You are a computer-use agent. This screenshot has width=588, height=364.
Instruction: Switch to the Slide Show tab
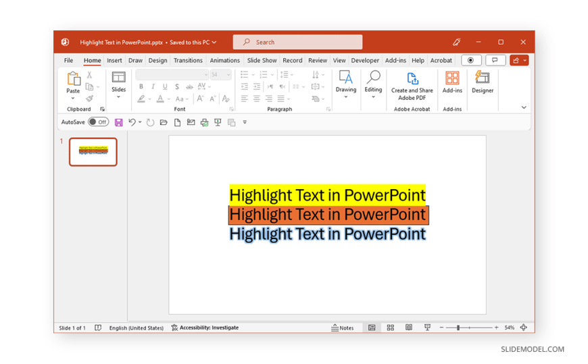(x=262, y=60)
